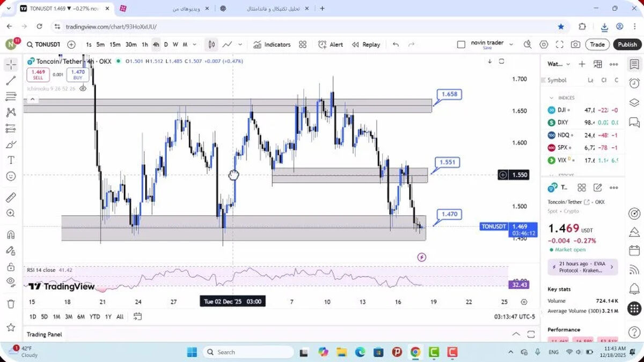Screen dimensions: 644x362
Task: Click the Windows taskbar Search box
Action: click(248, 352)
